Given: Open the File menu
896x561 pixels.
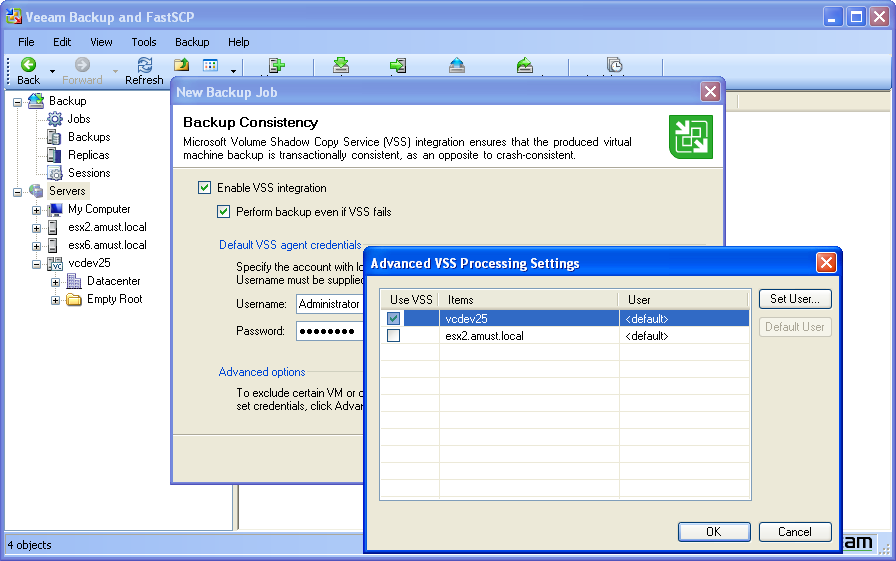Looking at the screenshot, I should point(26,42).
